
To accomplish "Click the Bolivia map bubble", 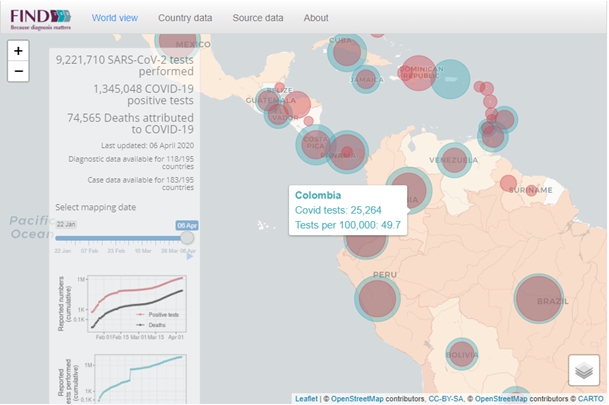I will tap(461, 354).
